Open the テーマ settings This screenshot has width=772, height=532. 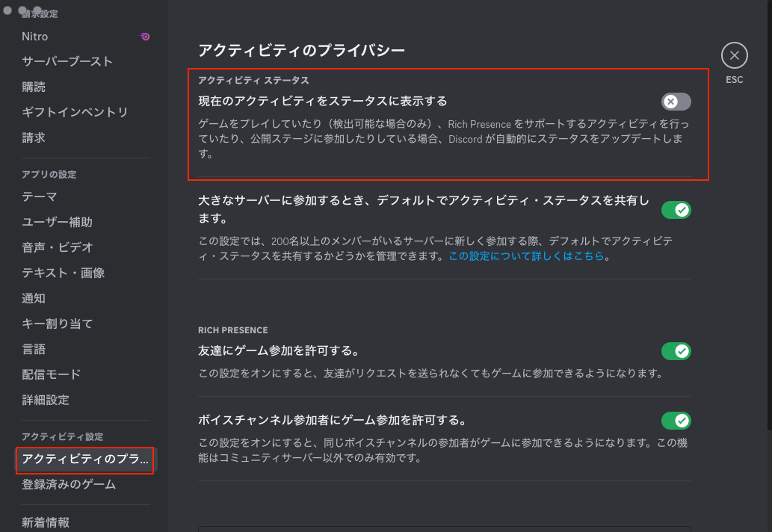coord(40,197)
